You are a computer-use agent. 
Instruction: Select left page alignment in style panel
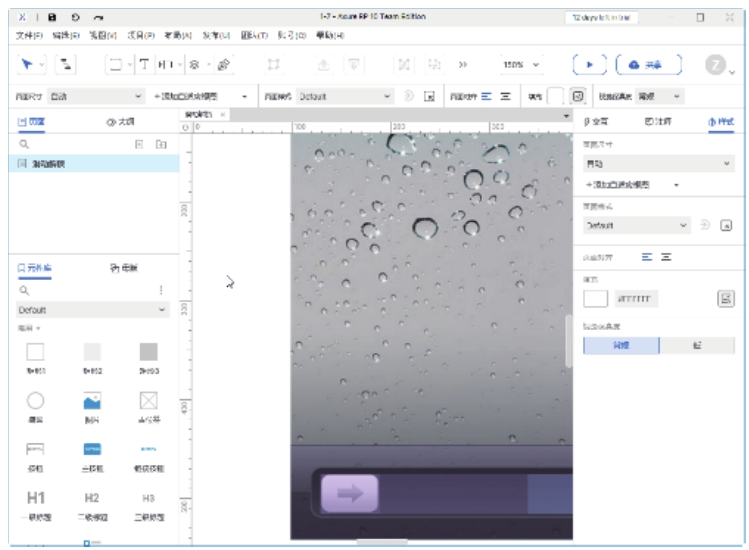647,257
